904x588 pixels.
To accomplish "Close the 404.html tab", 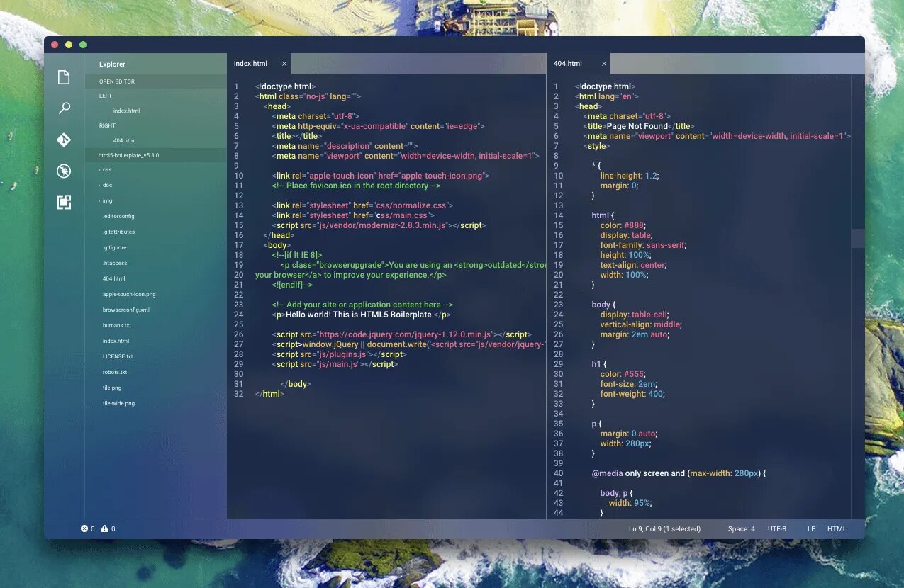I will click(x=604, y=64).
